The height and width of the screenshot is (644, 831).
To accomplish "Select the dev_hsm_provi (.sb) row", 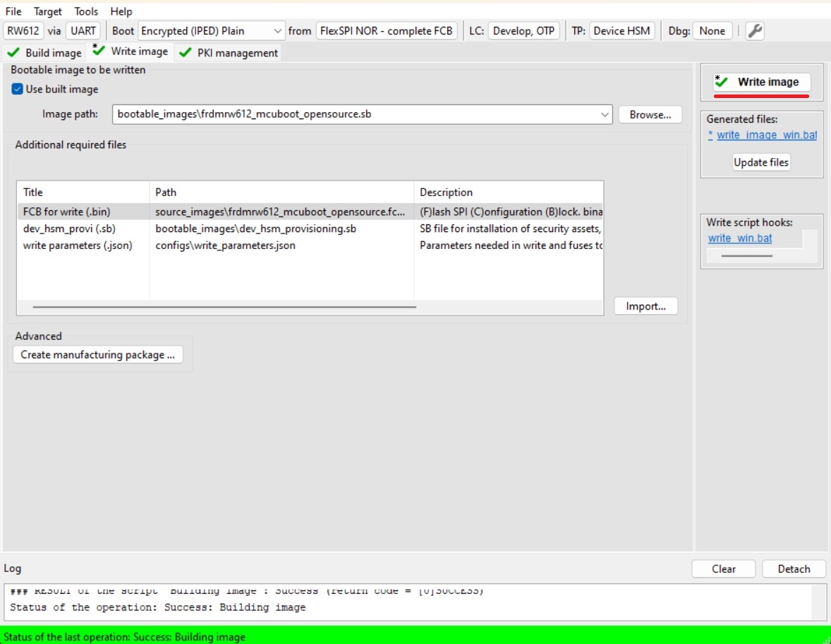I will tap(310, 229).
